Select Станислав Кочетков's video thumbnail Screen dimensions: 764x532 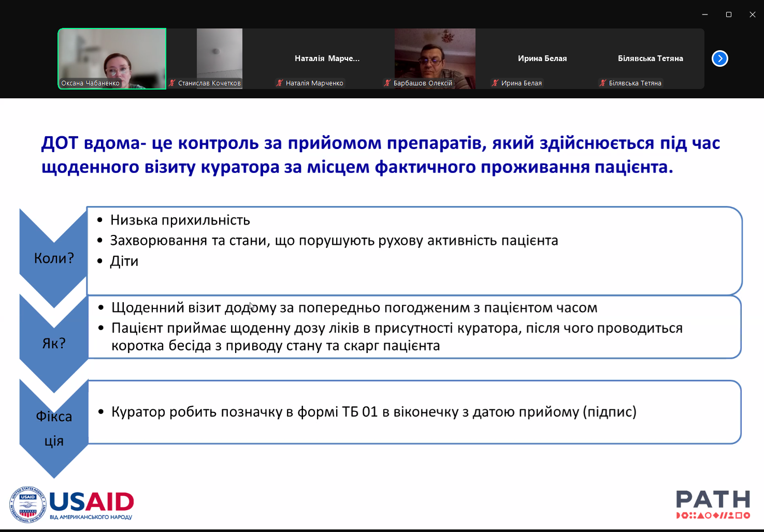coord(220,54)
